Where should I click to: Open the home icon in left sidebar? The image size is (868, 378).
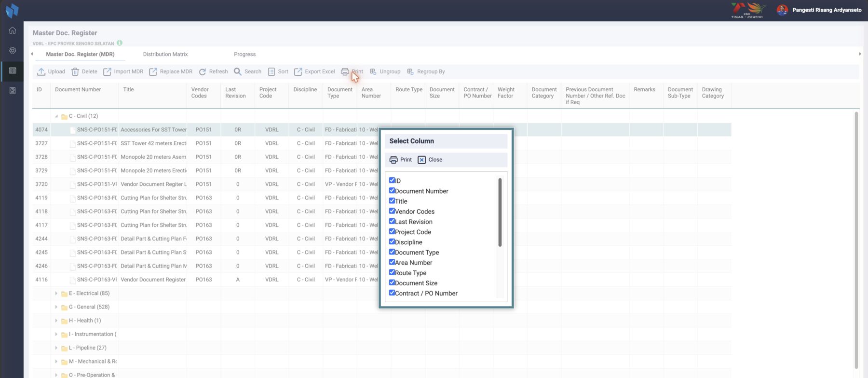[13, 30]
